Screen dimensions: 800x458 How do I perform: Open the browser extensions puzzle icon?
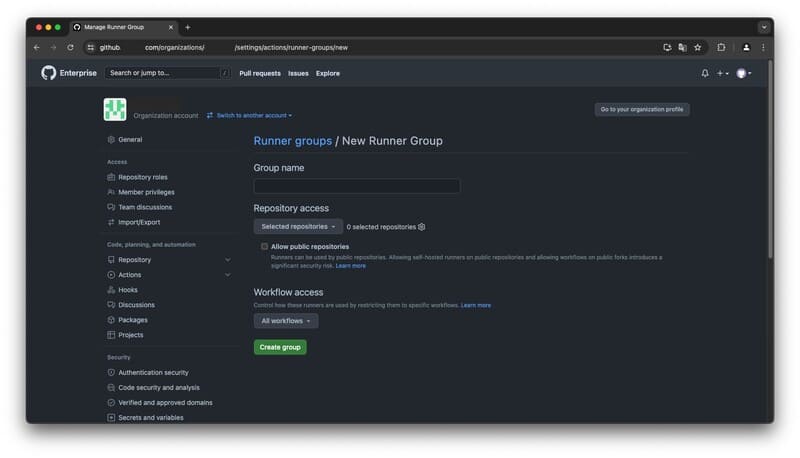pyautogui.click(x=721, y=47)
